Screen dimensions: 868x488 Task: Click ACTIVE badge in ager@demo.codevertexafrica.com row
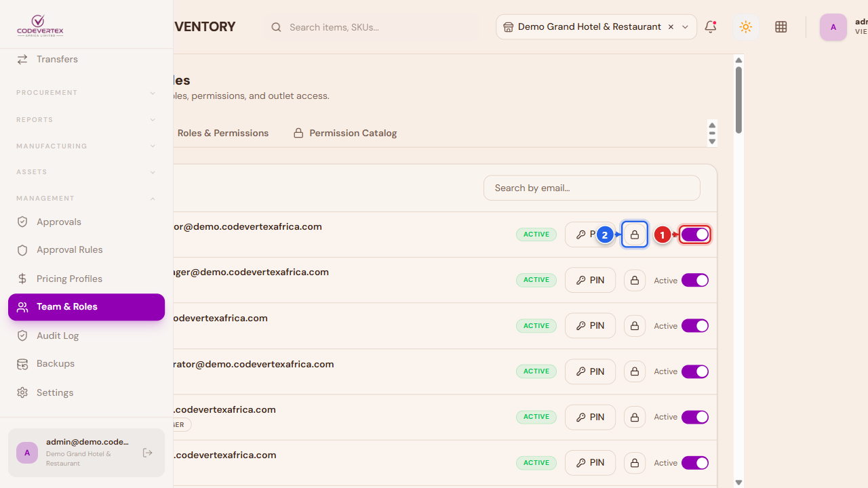coord(536,280)
